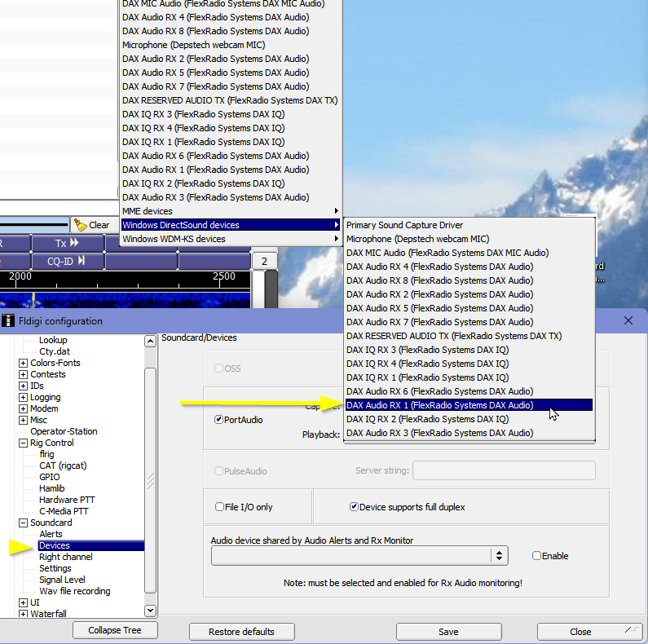Choose Primary Sound Capture Driver
The image size is (648, 644).
[x=469, y=225]
